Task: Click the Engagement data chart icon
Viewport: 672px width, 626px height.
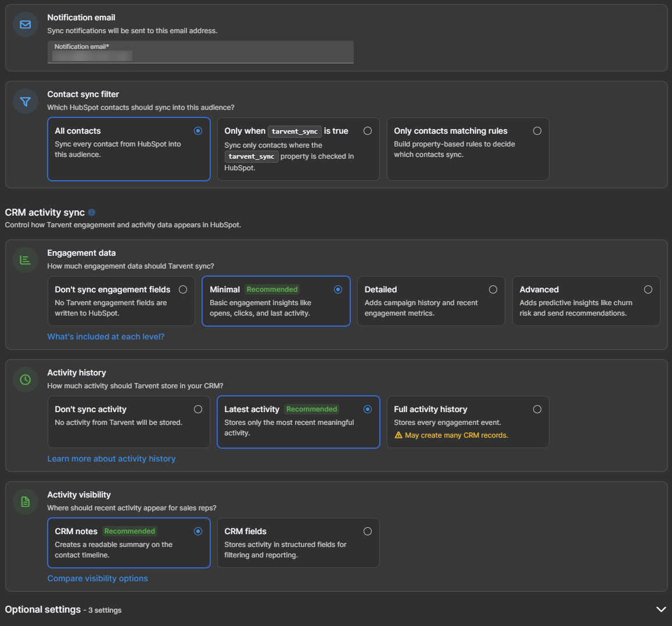Action: click(26, 260)
